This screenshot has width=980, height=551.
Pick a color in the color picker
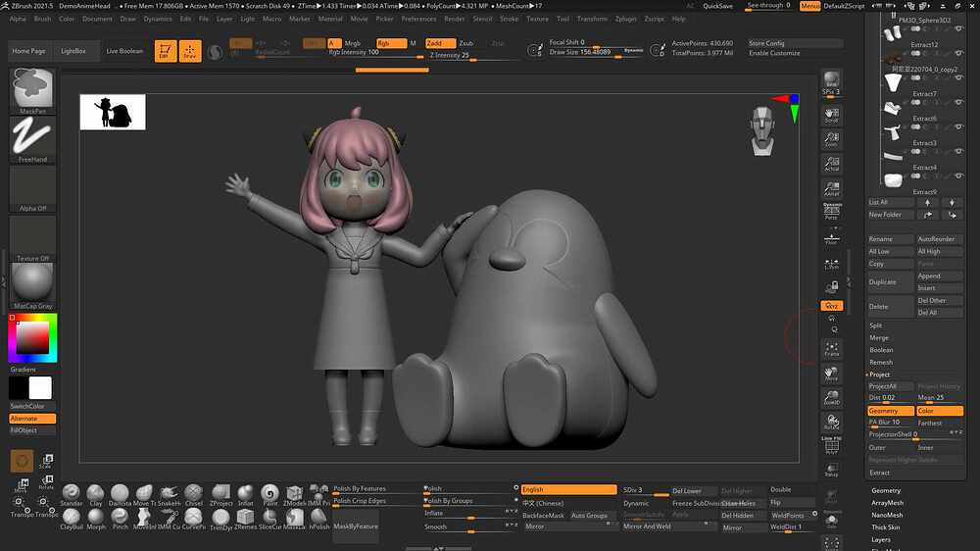click(32, 337)
